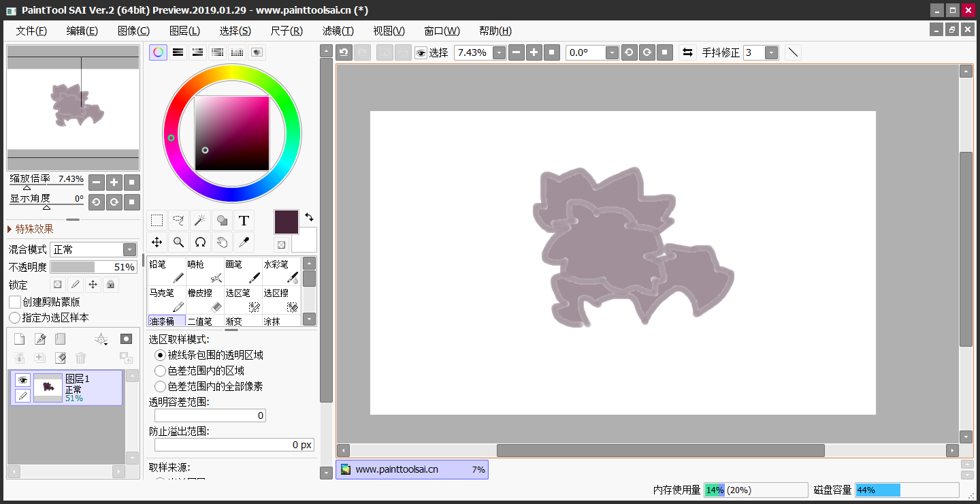Zoom in with toolbar plus button
This screenshot has height=504, width=980.
534,52
